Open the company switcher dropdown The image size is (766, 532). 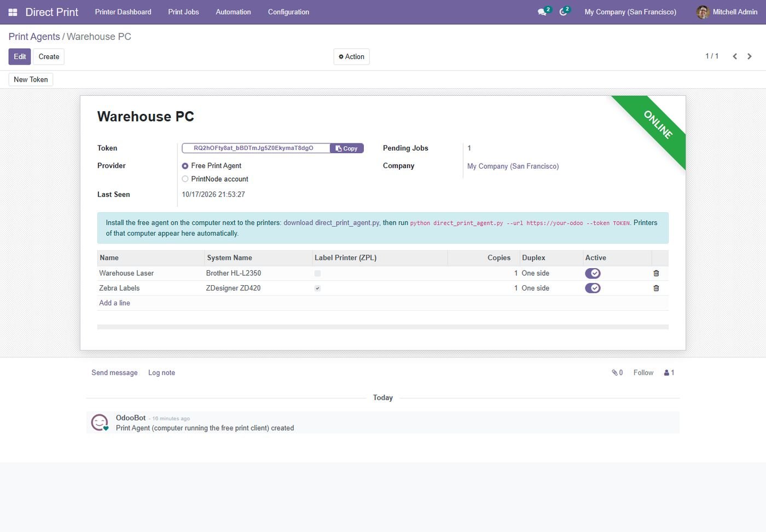(x=630, y=12)
